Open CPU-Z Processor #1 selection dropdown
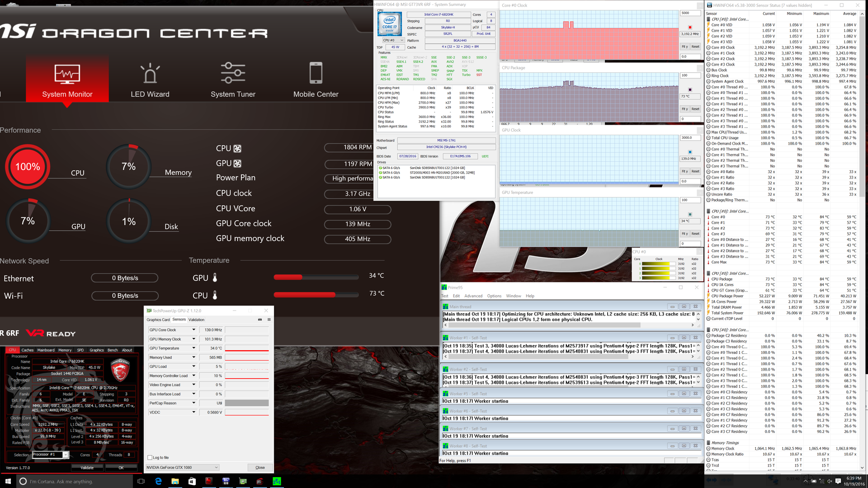This screenshot has width=868, height=488. pos(66,455)
